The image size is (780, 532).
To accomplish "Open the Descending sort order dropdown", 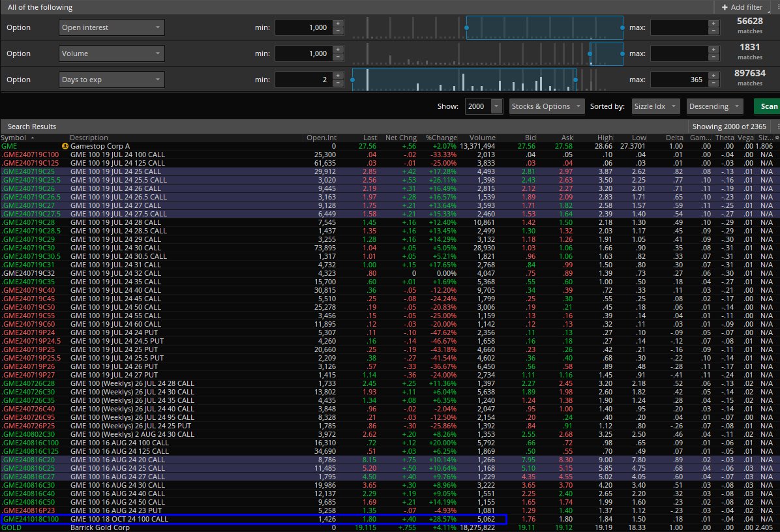I will click(x=714, y=106).
